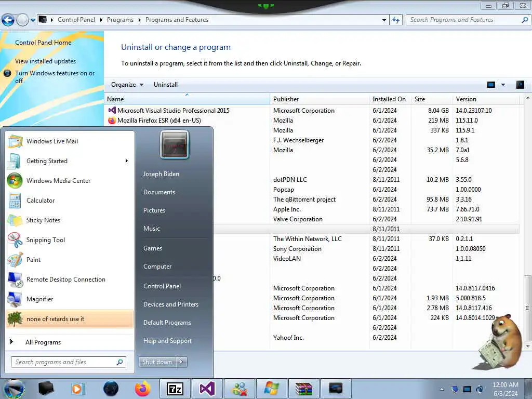The width and height of the screenshot is (532, 399).
Task: Open Turn Windows features on or off
Action: point(55,77)
